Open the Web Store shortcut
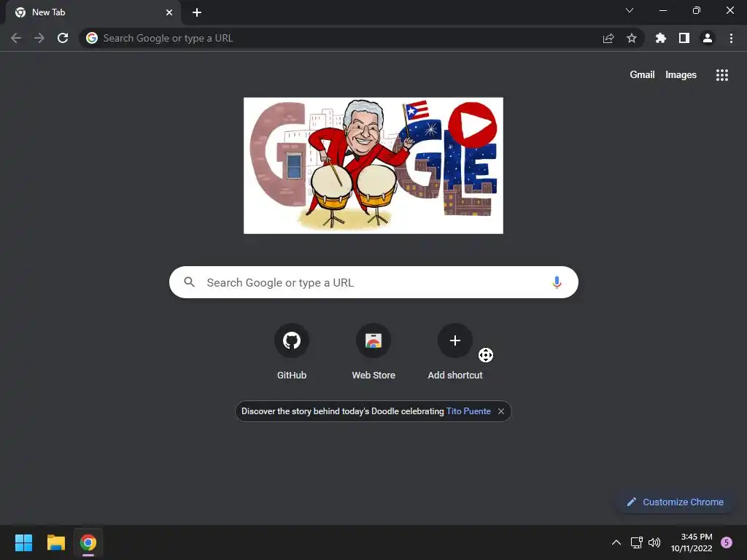Screen dimensions: 747x560 (x=373, y=351)
